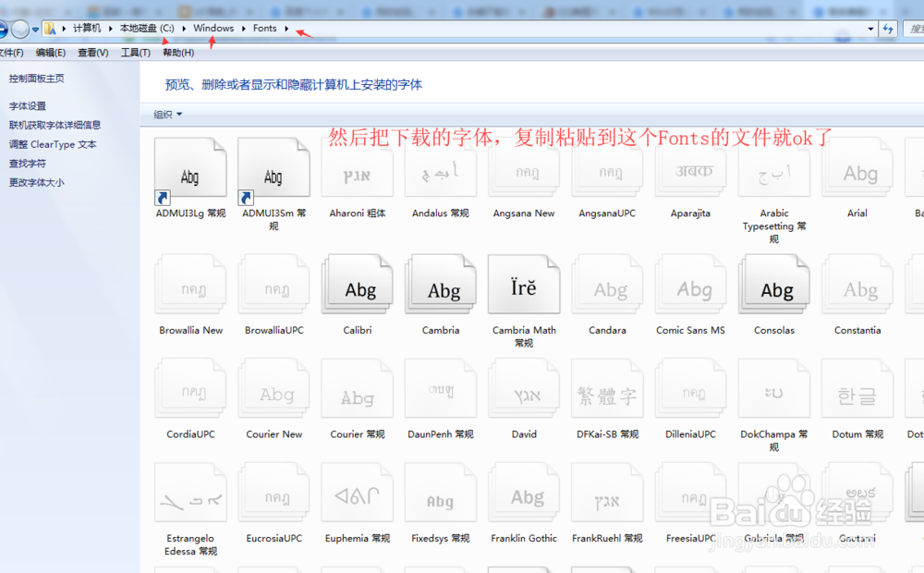Open the DFKai-SB 常规 font
924x573 pixels.
(606, 388)
